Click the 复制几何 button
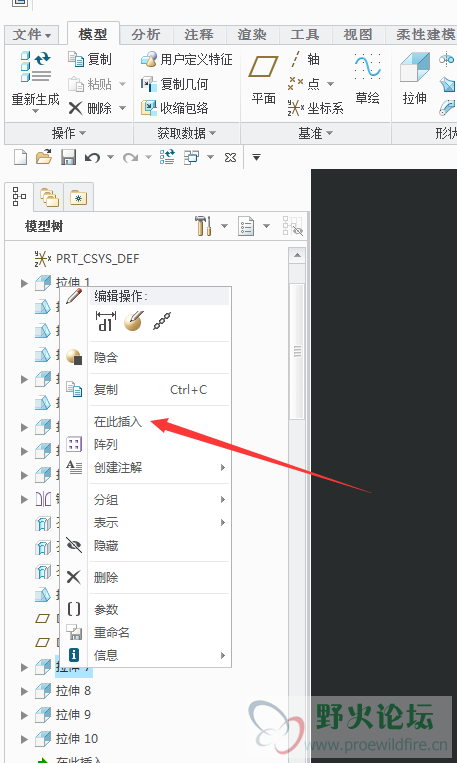This screenshot has height=763, width=457. [x=175, y=84]
